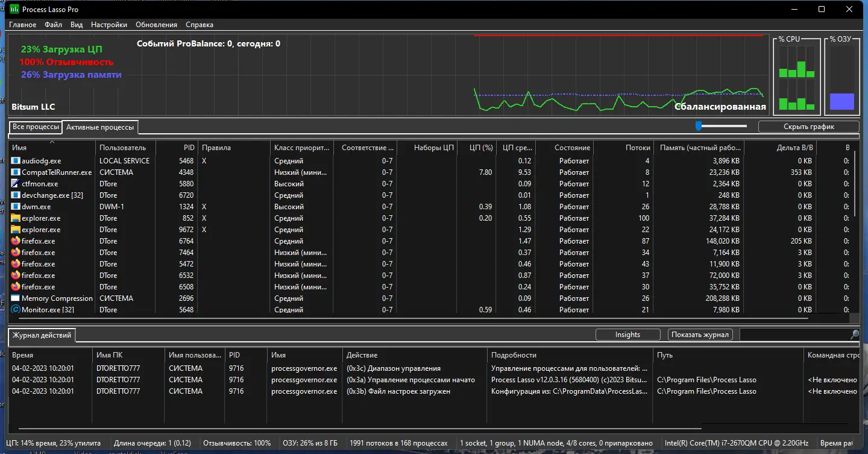The height and width of the screenshot is (454, 868).
Task: Click the CompatTelRunner.exe process icon
Action: pos(16,172)
